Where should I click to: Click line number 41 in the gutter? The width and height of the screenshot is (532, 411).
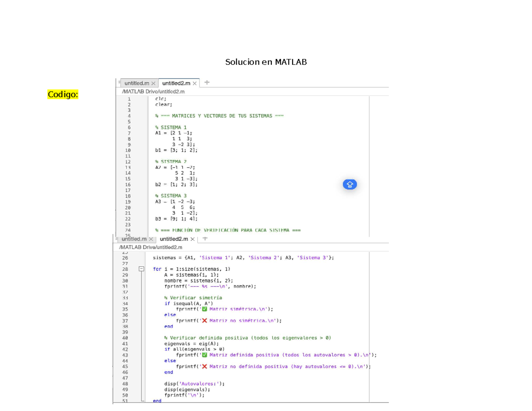point(125,344)
